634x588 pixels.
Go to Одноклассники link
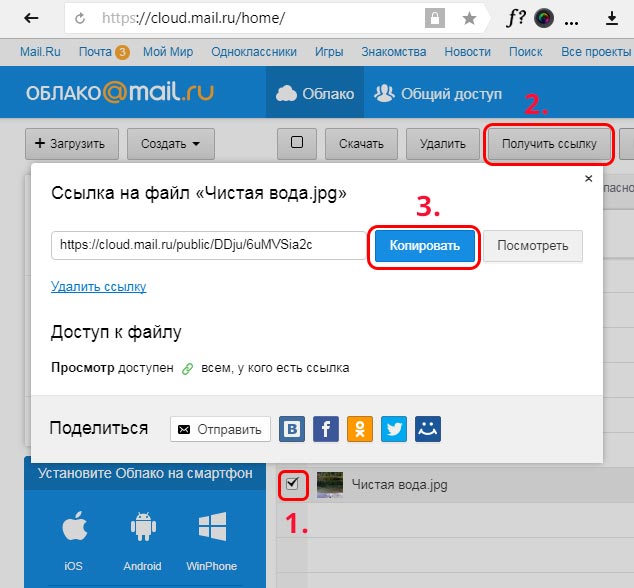click(254, 52)
